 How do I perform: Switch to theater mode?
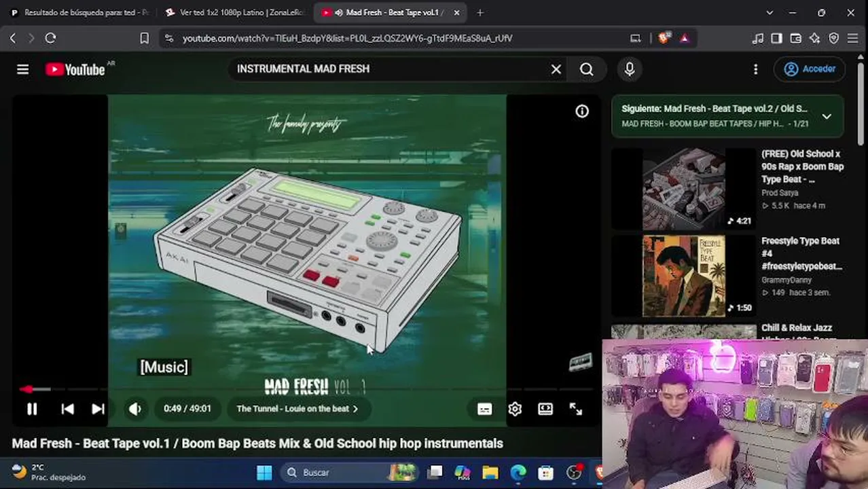pyautogui.click(x=545, y=409)
